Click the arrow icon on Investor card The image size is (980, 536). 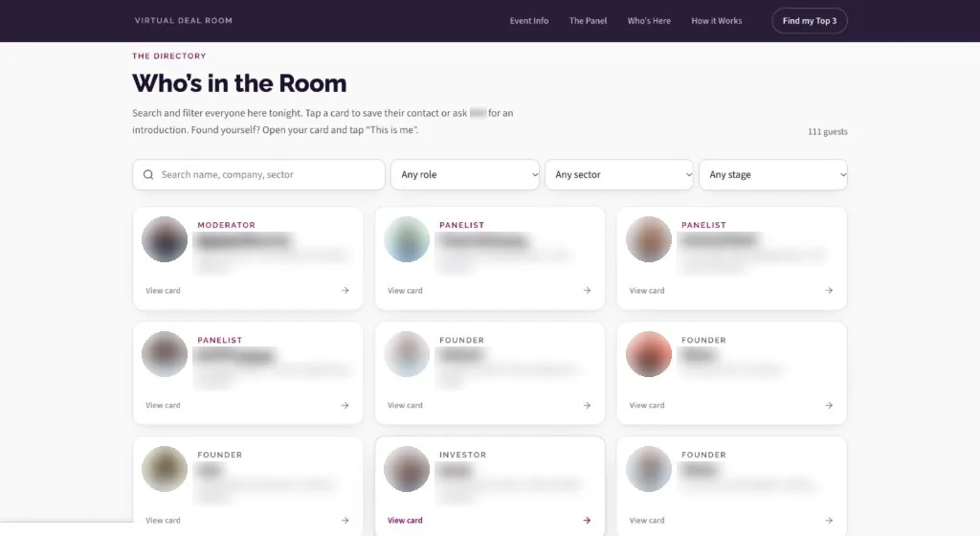click(x=587, y=521)
